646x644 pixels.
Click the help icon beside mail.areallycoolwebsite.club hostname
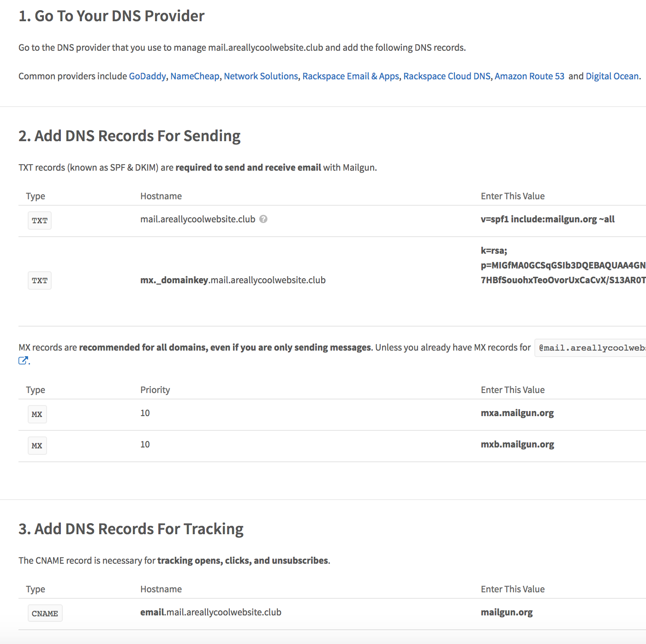[263, 219]
